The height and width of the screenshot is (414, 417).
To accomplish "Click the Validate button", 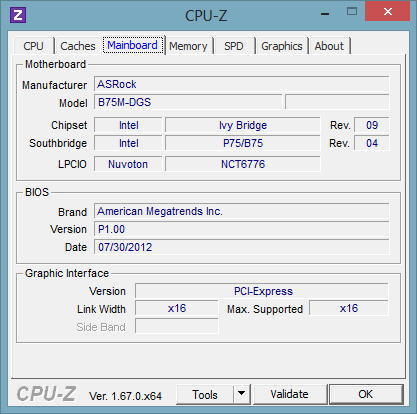I will pos(289,394).
